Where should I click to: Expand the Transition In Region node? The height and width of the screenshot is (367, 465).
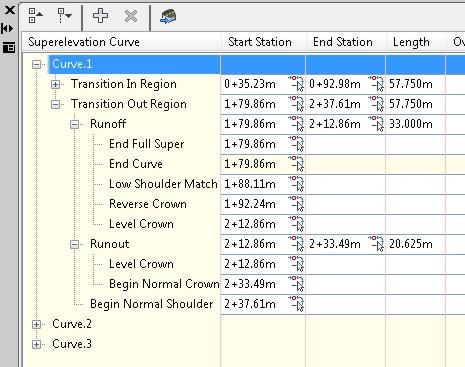[x=55, y=84]
